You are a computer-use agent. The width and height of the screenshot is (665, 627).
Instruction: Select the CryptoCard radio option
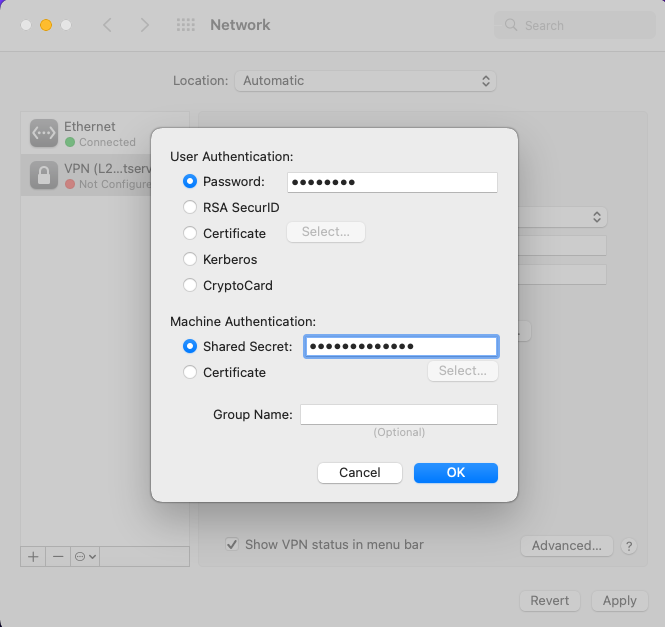[190, 285]
